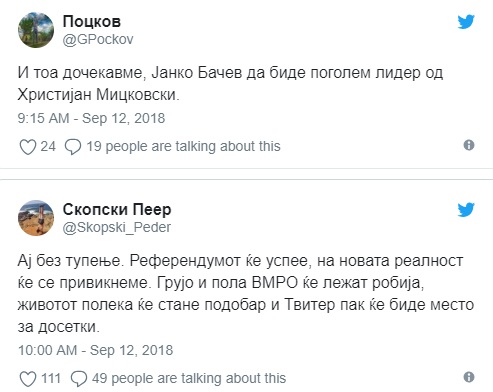
Task: Open replies via speech bubble on Поцков's tweet
Action: click(73, 147)
